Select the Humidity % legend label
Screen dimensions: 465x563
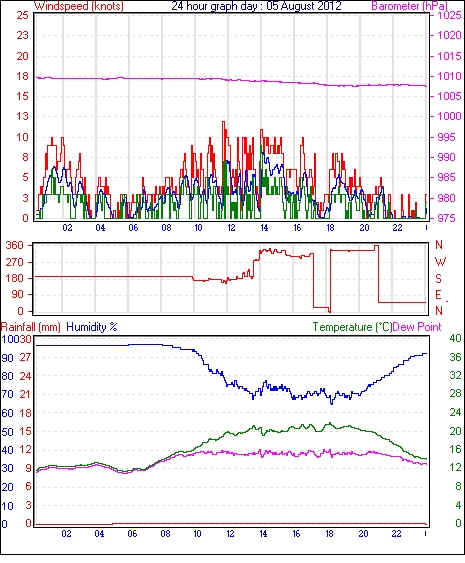coord(92,327)
